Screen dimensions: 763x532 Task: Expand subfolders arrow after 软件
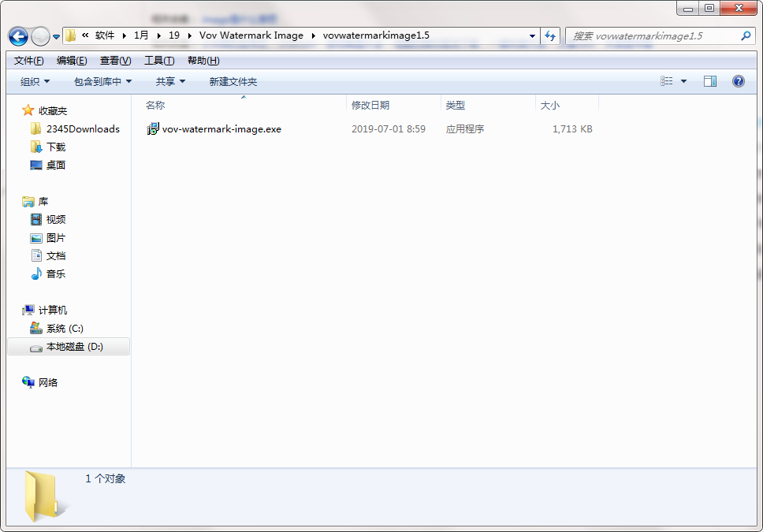[124, 36]
